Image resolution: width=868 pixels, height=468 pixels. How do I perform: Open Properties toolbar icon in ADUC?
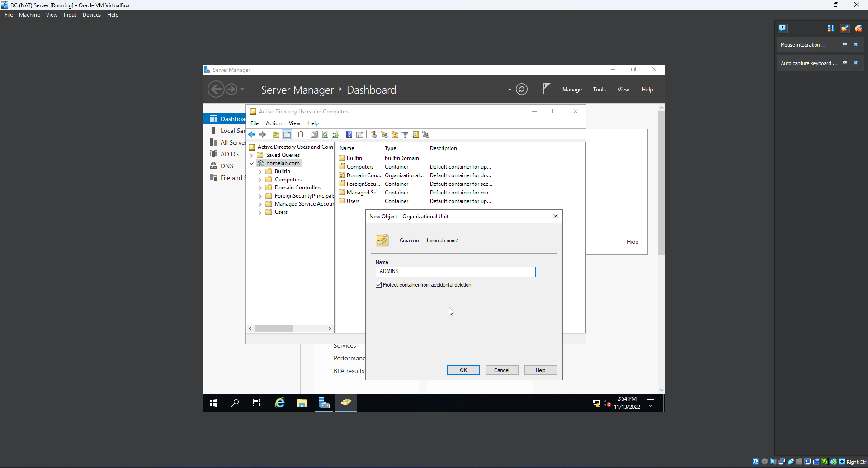pos(314,135)
